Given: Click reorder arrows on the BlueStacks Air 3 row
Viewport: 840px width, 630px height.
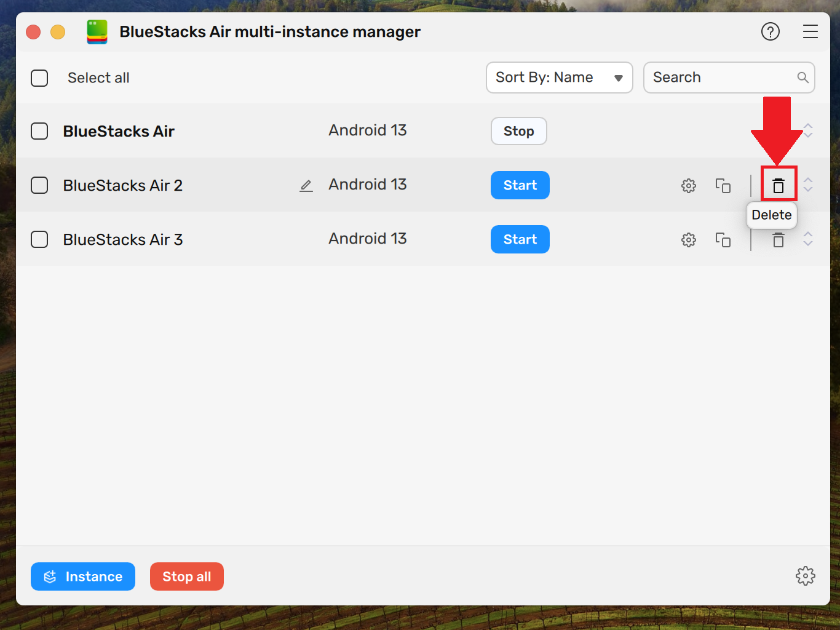Looking at the screenshot, I should [x=808, y=239].
